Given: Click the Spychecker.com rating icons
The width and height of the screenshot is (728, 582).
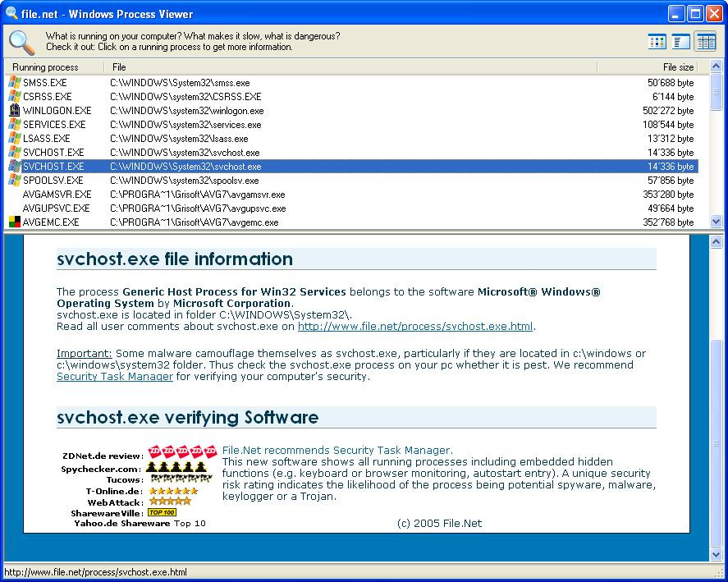Looking at the screenshot, I should 177,467.
